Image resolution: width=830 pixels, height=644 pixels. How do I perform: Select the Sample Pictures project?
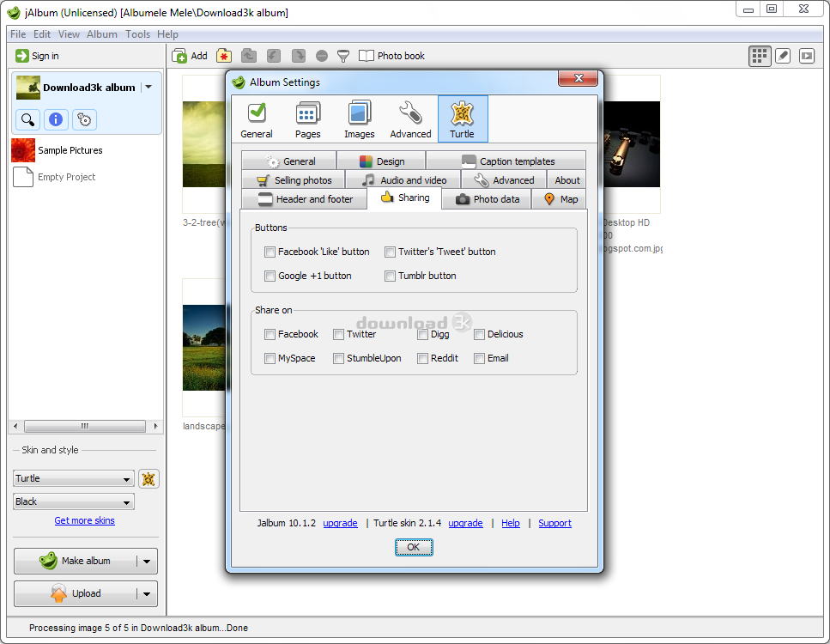tap(58, 150)
